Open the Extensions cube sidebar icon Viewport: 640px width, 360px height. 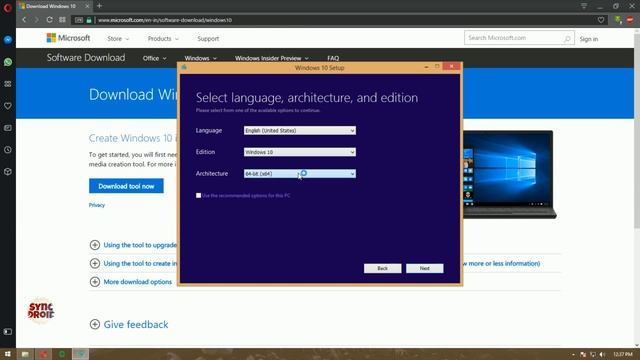8,172
